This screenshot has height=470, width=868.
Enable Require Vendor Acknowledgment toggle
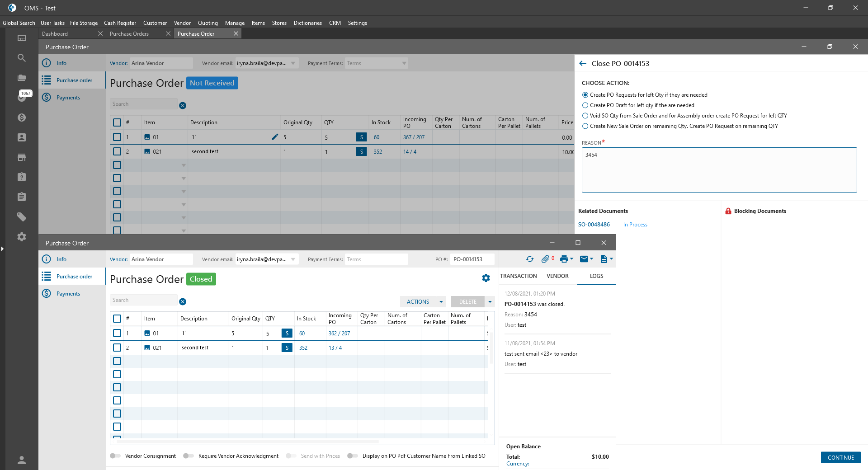click(189, 456)
